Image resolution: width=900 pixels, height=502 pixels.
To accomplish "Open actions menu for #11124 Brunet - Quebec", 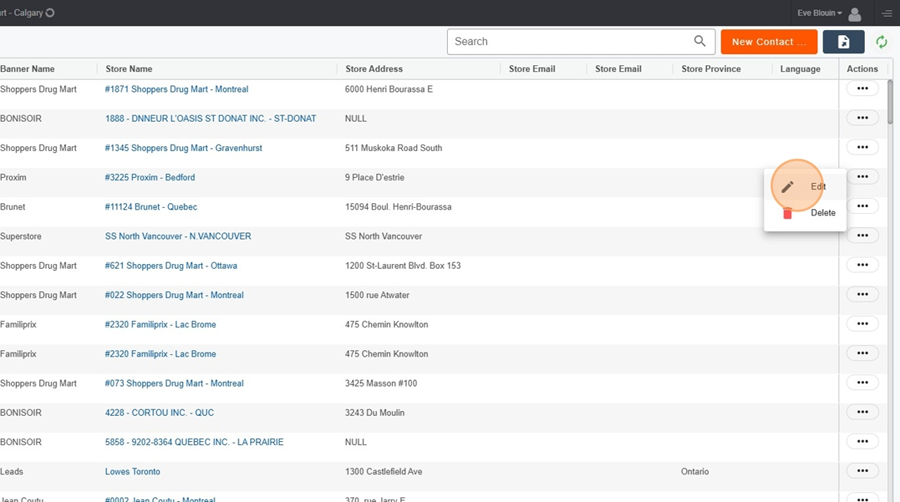I will pos(862,206).
